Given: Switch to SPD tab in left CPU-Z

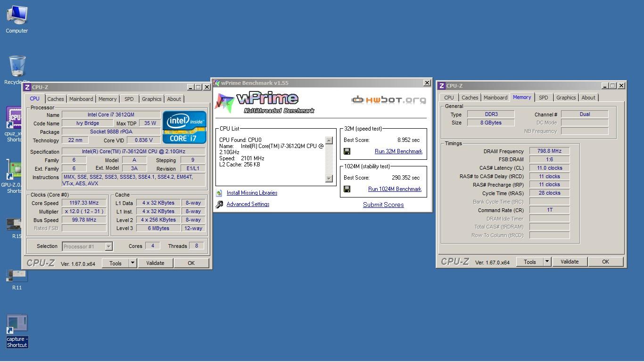Looking at the screenshot, I should point(129,99).
